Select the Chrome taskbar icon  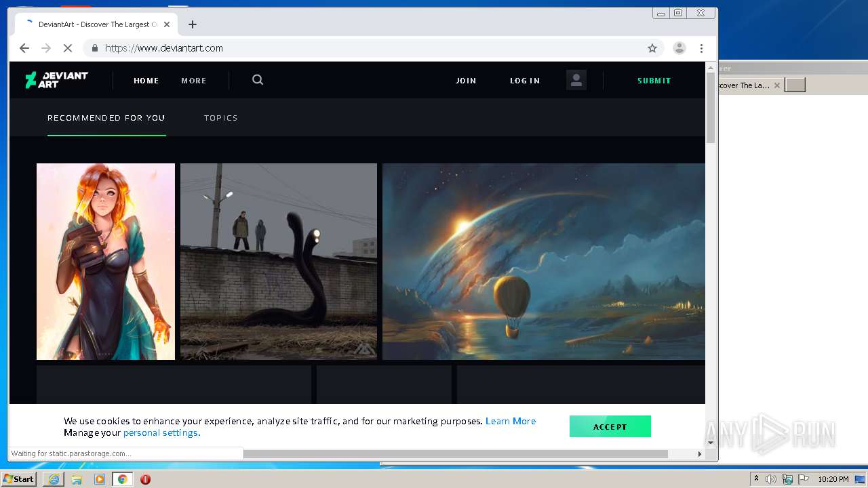pos(123,479)
